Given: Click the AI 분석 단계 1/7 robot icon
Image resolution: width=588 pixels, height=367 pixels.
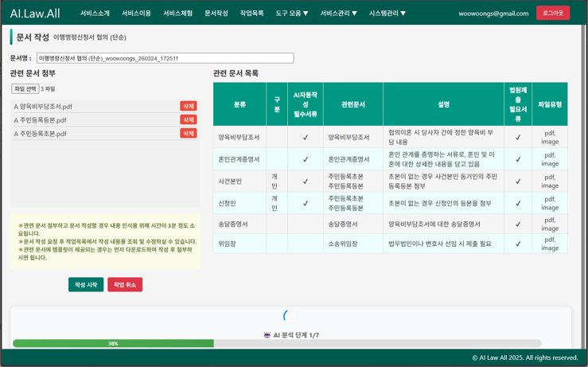Looking at the screenshot, I should (267, 335).
